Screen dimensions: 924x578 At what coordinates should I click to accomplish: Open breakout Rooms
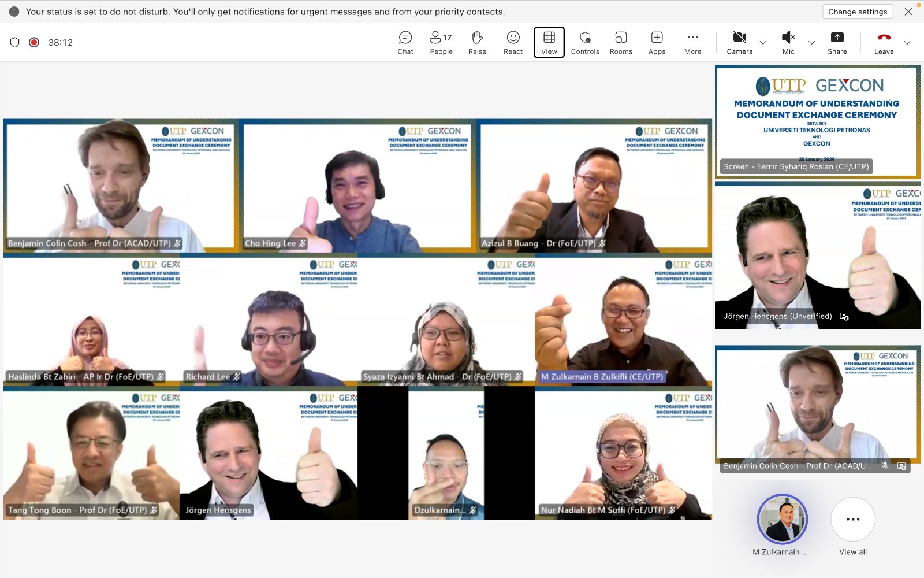point(621,43)
